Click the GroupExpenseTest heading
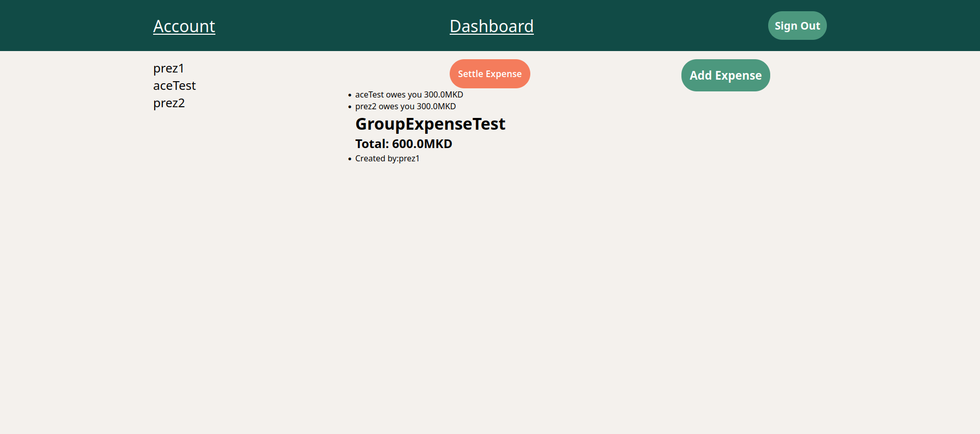Viewport: 980px width, 434px height. click(x=430, y=124)
